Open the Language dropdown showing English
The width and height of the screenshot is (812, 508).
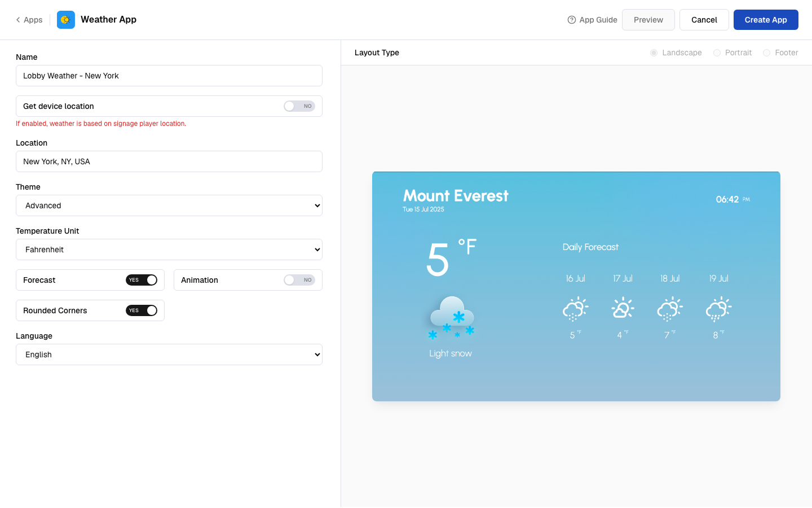(x=169, y=354)
